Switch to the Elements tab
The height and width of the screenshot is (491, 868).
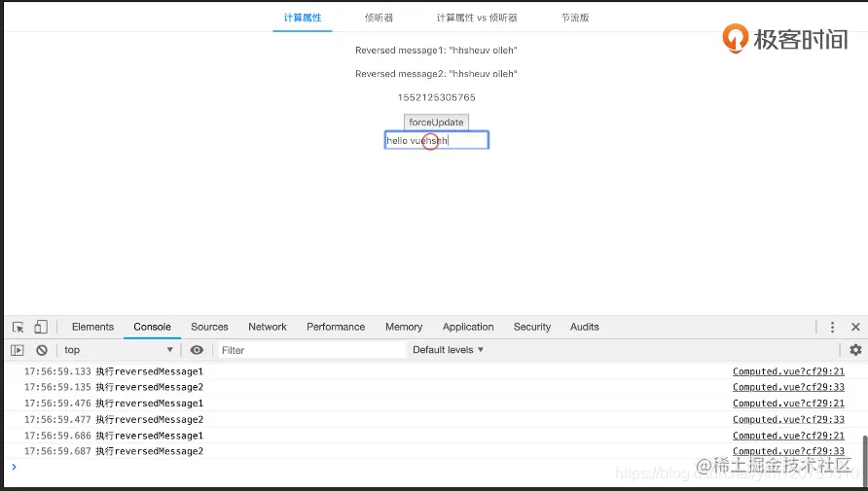[x=92, y=327]
